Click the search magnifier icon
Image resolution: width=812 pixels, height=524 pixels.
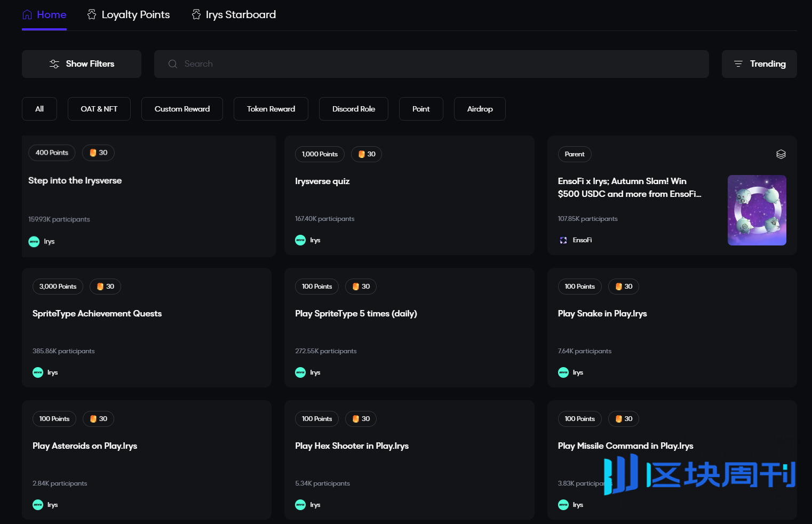click(173, 64)
